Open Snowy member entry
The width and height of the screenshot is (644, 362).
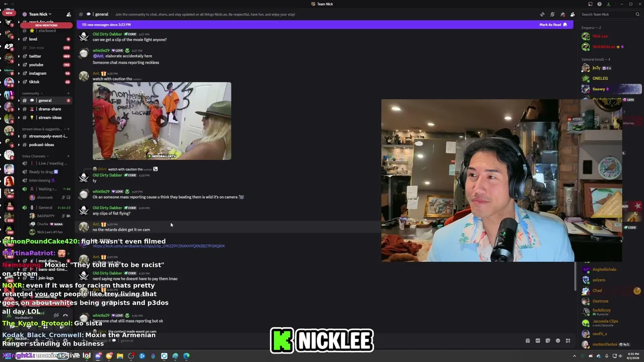[x=611, y=89]
